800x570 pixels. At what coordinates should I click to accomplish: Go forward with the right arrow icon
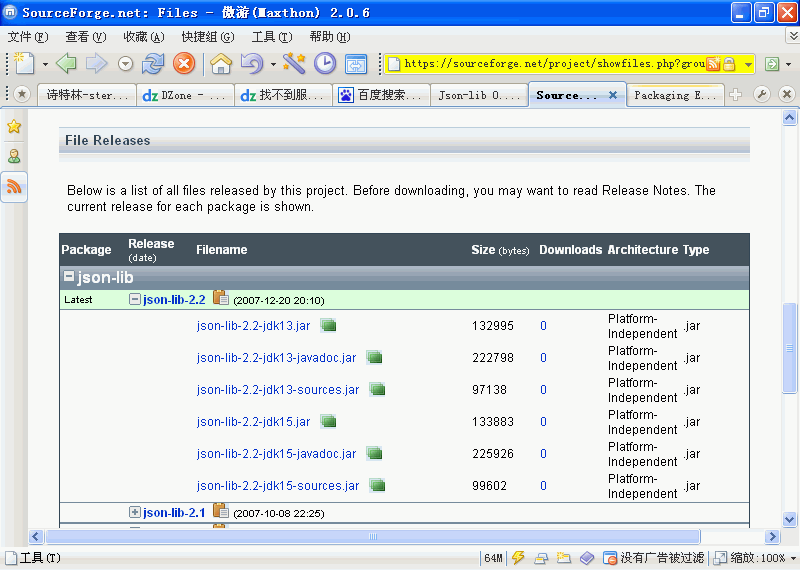[96, 64]
